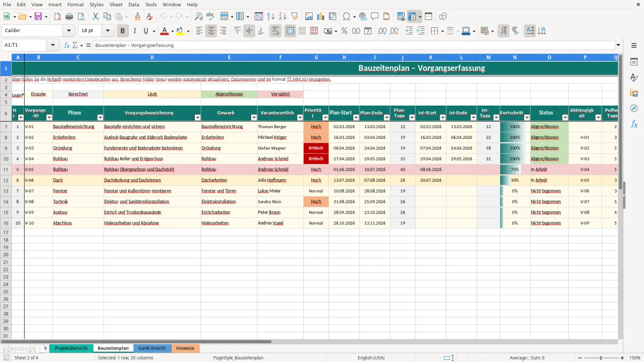The image size is (644, 362).
Task: Toggle the AutoFilter funnel icon
Action: pos(294,17)
